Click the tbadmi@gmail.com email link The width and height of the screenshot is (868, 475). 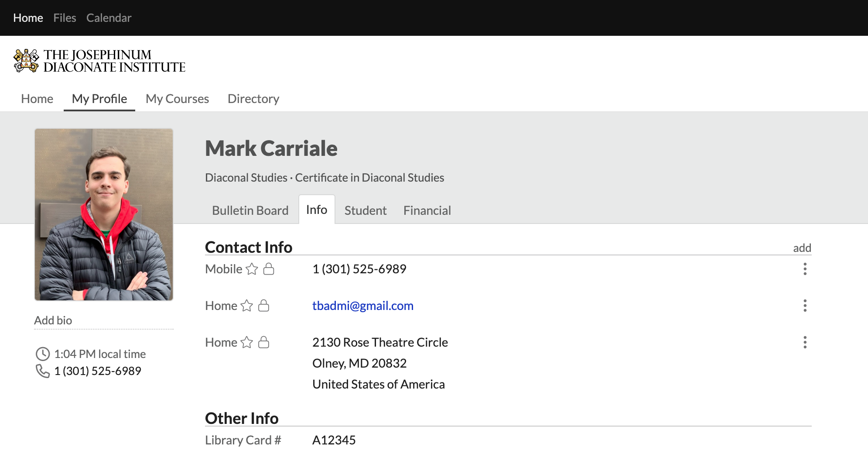362,306
